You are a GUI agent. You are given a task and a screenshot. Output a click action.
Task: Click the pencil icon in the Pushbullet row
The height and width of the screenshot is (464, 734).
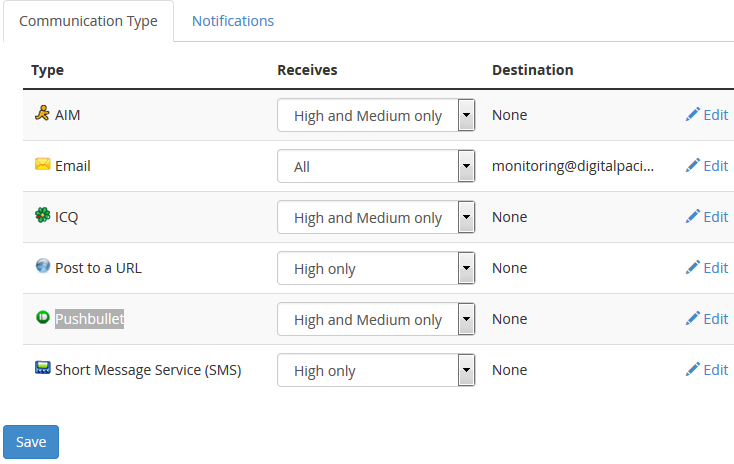(693, 318)
